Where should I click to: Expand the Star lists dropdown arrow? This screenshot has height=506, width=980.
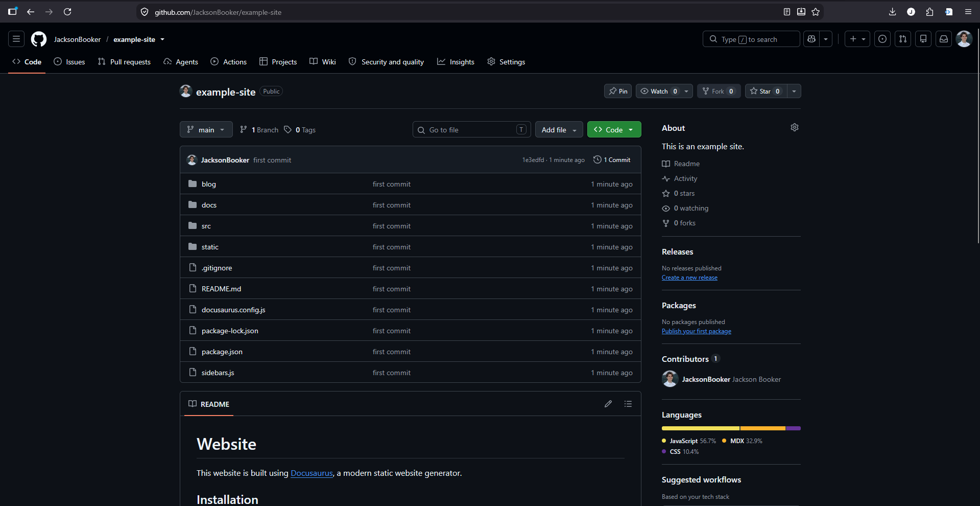794,91
